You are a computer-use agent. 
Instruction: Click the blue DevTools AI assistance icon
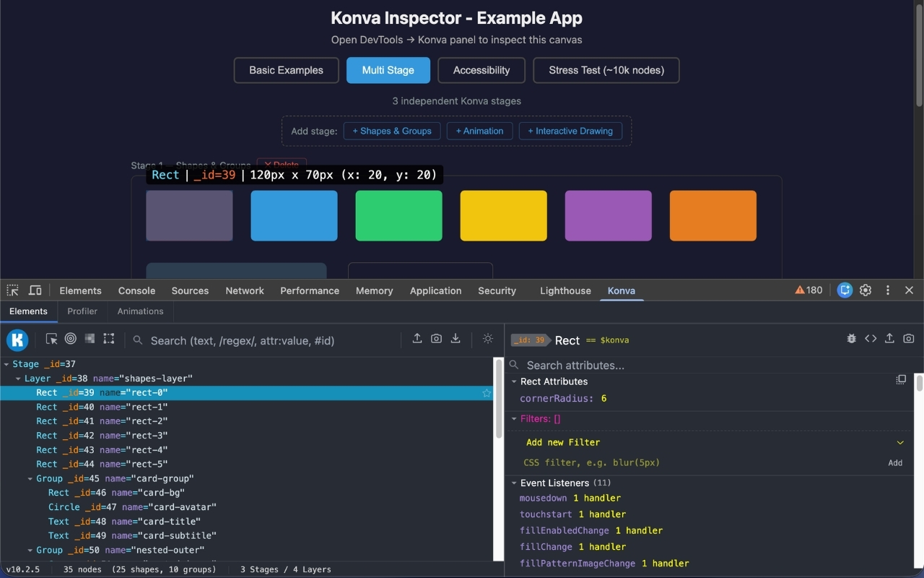click(845, 290)
